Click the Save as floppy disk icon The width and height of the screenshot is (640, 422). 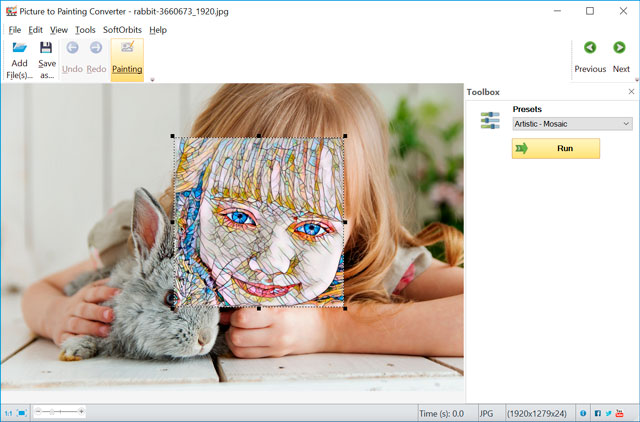(x=46, y=48)
